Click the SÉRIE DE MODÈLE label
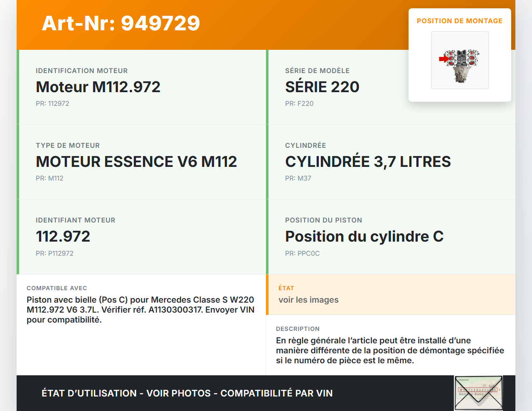 pyautogui.click(x=318, y=71)
